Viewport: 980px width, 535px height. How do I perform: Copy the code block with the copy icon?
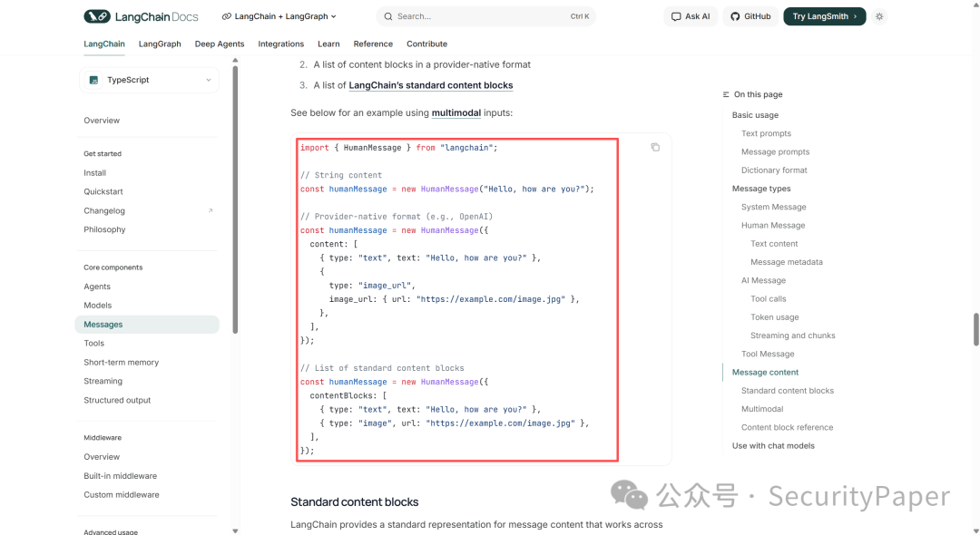click(655, 147)
